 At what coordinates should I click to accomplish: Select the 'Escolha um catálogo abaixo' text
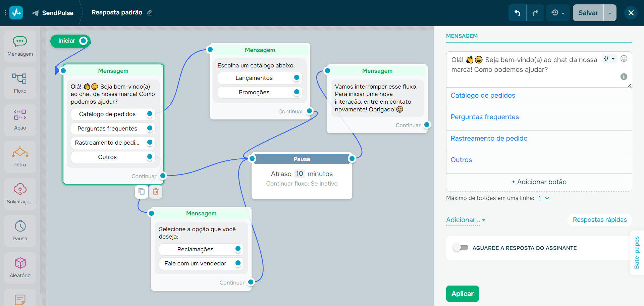(x=256, y=65)
